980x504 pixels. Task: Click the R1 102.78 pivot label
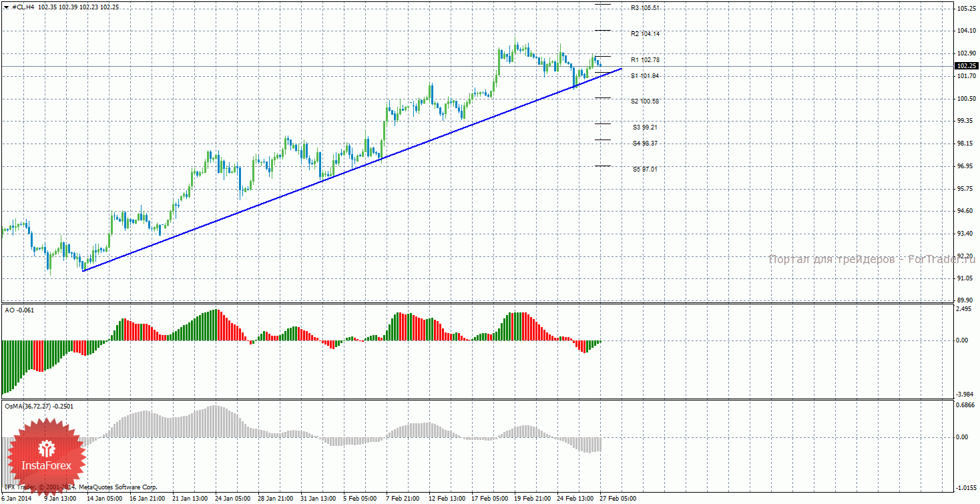tap(645, 60)
